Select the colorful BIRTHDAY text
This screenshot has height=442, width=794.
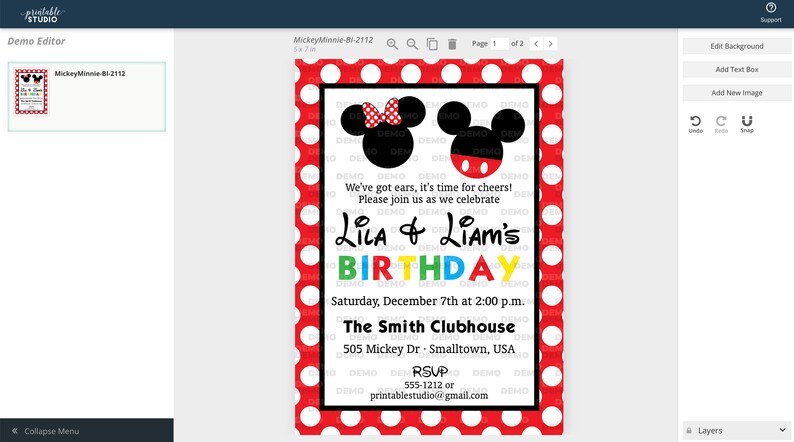coord(428,268)
